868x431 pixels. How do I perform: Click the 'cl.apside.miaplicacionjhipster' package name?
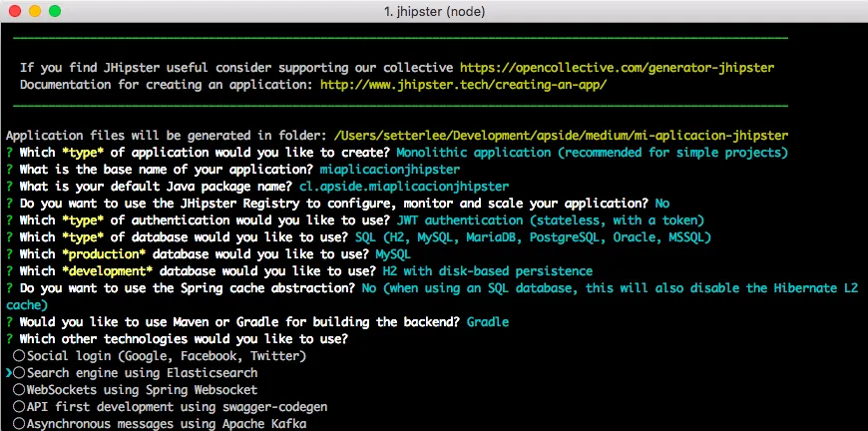tap(403, 187)
